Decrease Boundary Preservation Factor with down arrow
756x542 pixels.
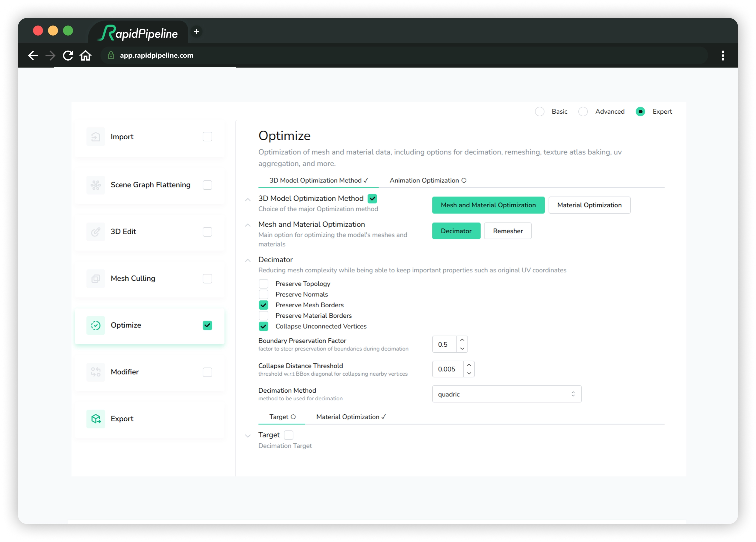point(462,348)
